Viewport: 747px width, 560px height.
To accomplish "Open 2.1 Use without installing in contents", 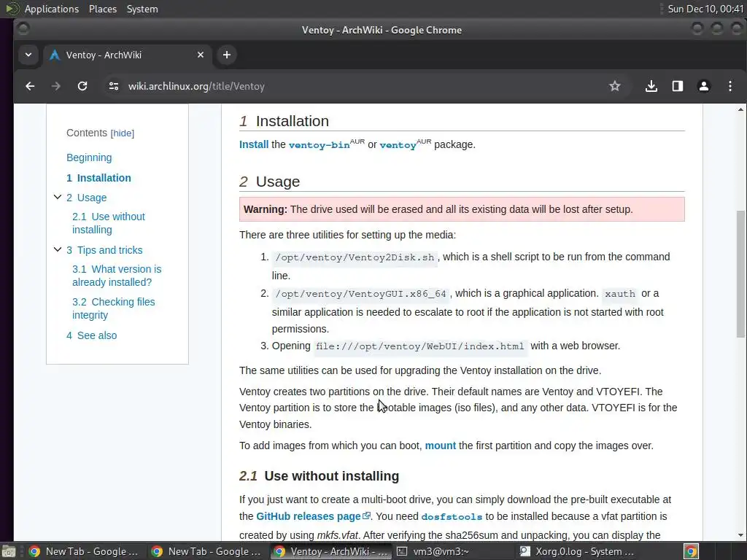I will point(109,223).
